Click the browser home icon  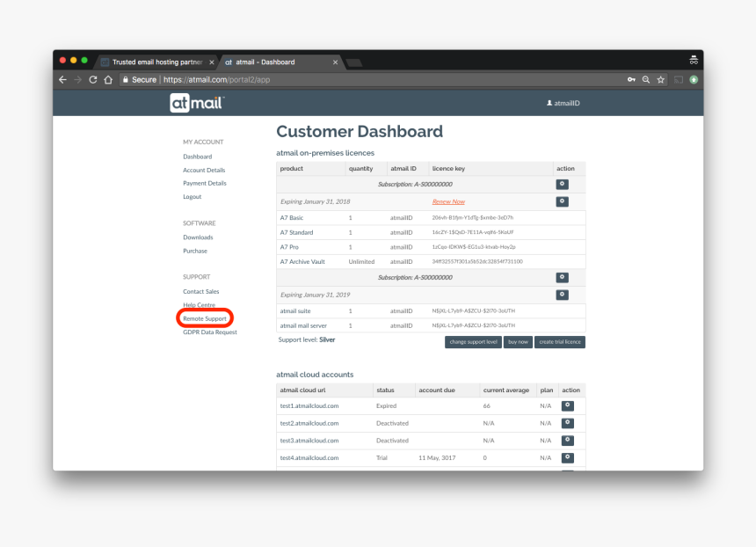(107, 79)
